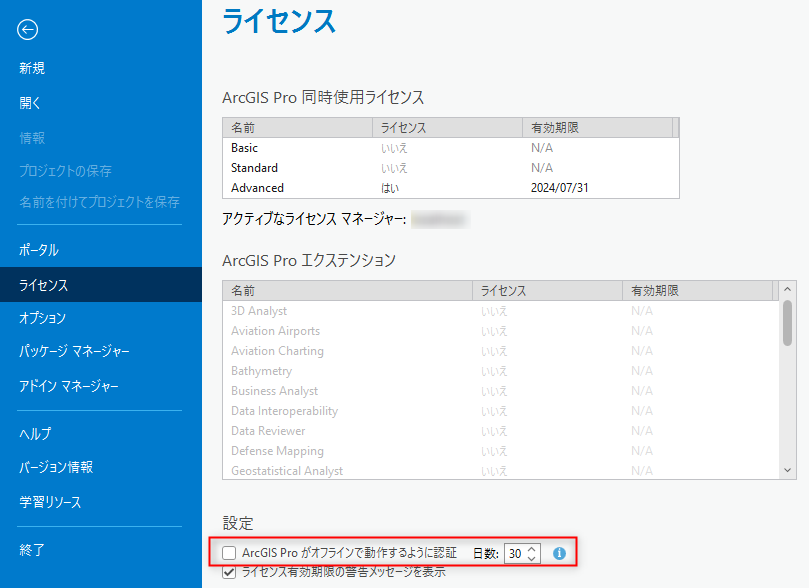Click the アクティブなライセンス マネージャー label
The image size is (809, 588).
[314, 219]
